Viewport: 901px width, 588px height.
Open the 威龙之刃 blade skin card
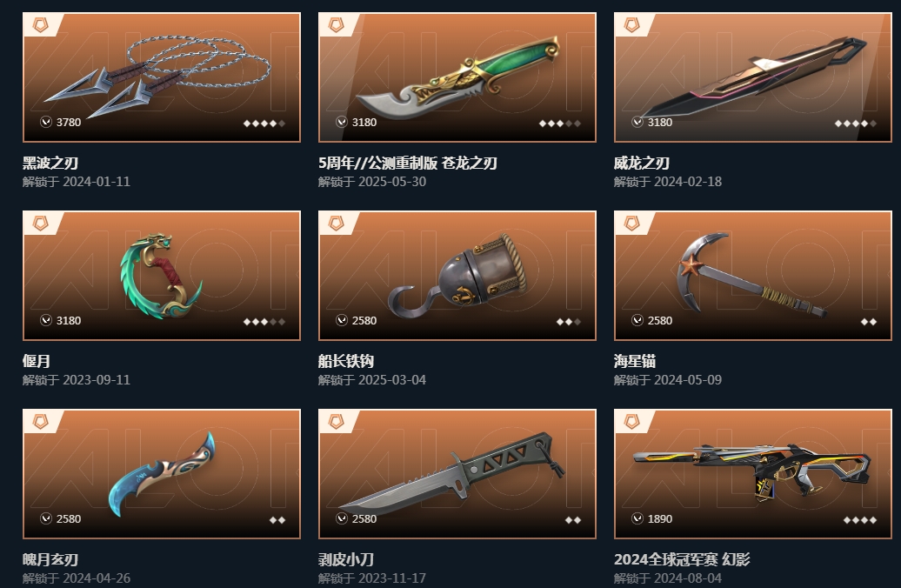[753, 77]
